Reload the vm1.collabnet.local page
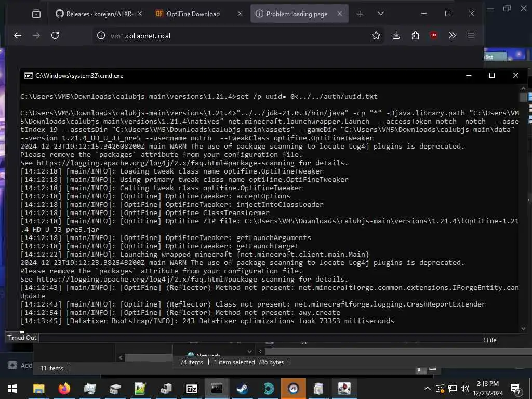The width and height of the screenshot is (532, 399). click(x=55, y=35)
